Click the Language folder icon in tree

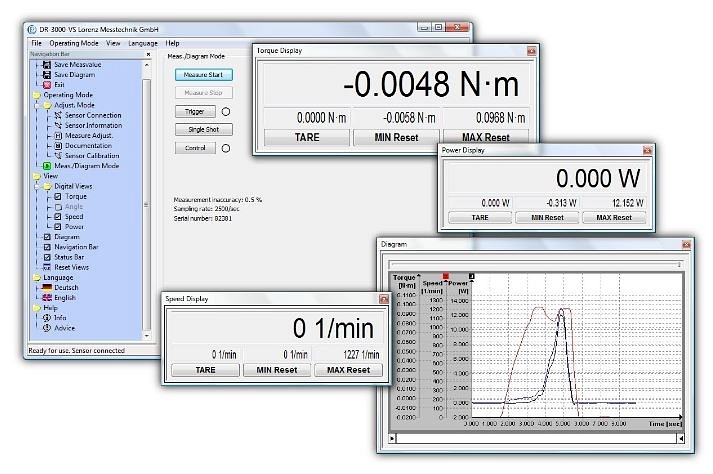tap(36, 277)
